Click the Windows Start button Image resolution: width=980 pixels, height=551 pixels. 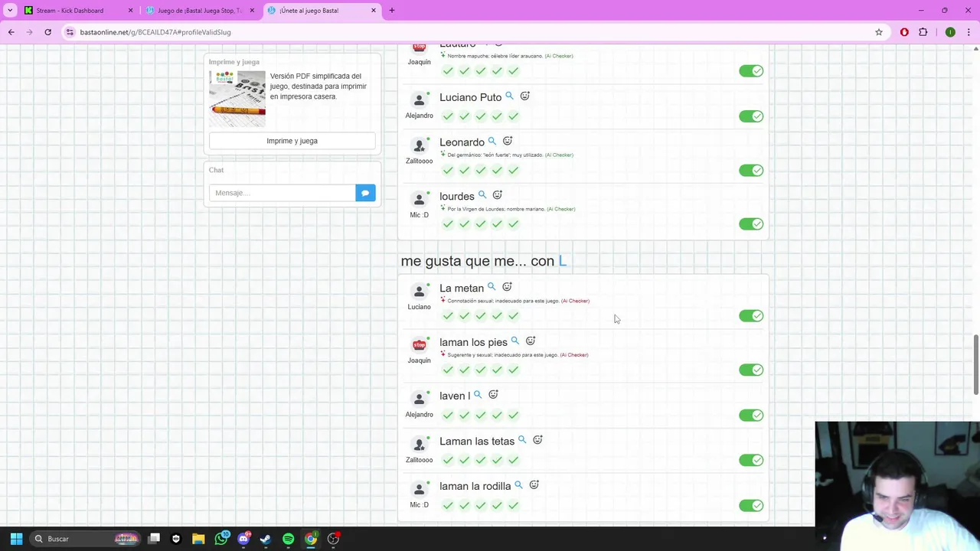pyautogui.click(x=16, y=539)
